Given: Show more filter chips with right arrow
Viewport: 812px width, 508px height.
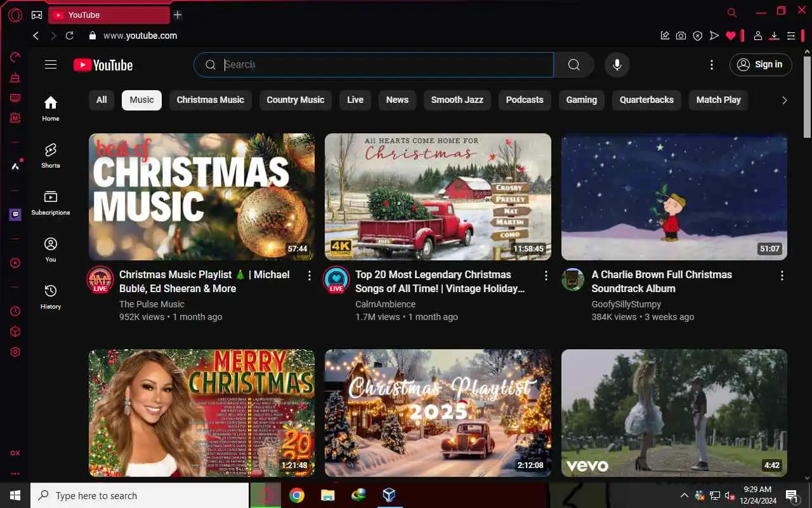Looking at the screenshot, I should pyautogui.click(x=784, y=100).
